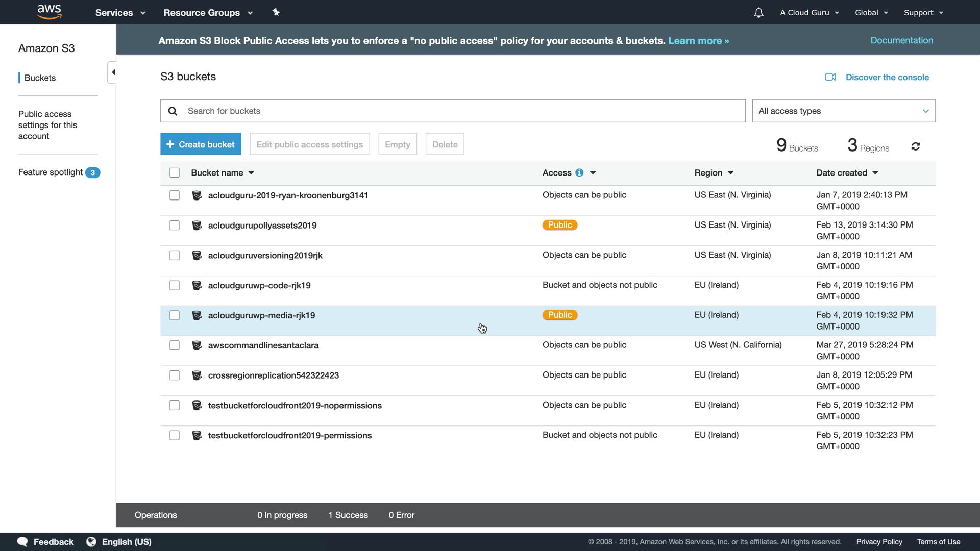Sort by Date created column arrow
980x551 pixels.
tap(875, 173)
